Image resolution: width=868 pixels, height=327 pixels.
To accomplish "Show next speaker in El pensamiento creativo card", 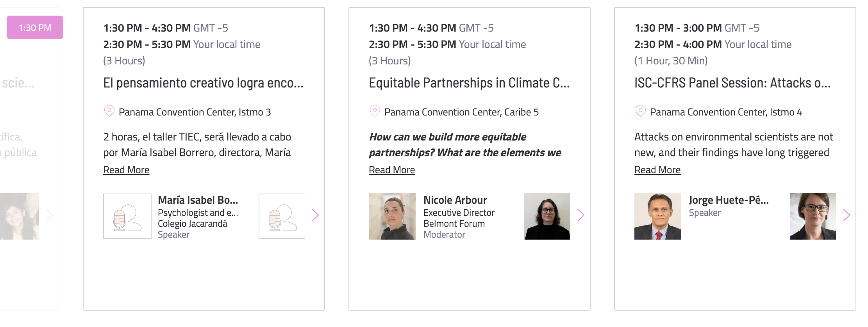I will coord(315,215).
